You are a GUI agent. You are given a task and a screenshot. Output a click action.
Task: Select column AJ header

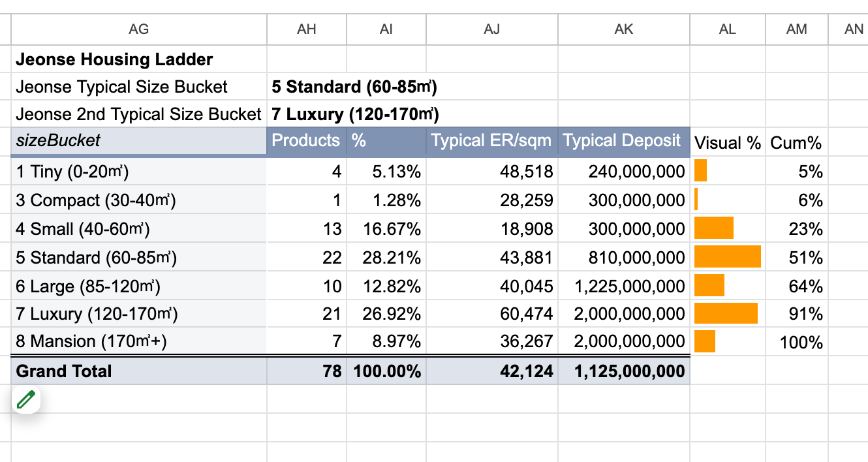pos(492,29)
